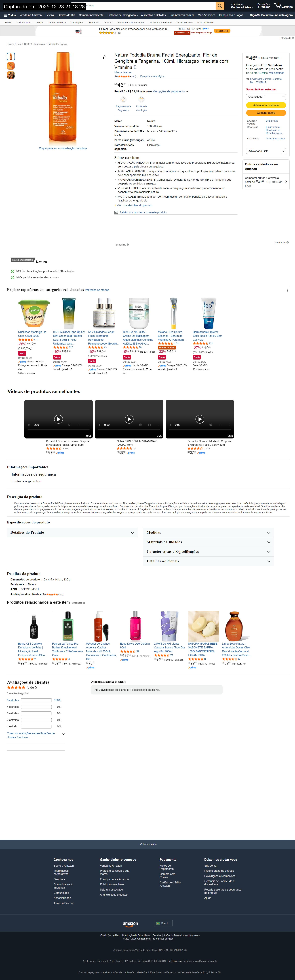Collapse the Detalhes do Produto panel

click(x=72, y=533)
